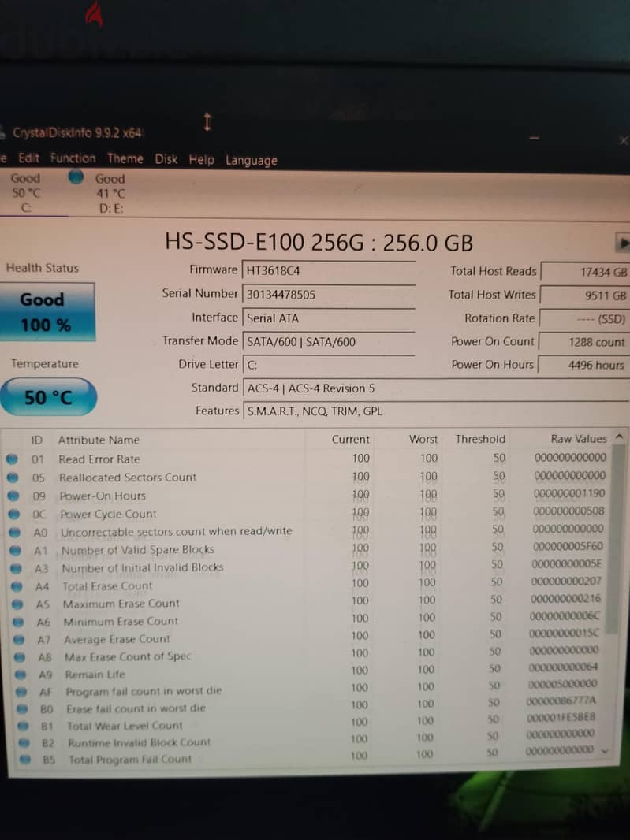630x840 pixels.
Task: Select raw value 000000001190 of Power-On Hours
Action: click(568, 492)
